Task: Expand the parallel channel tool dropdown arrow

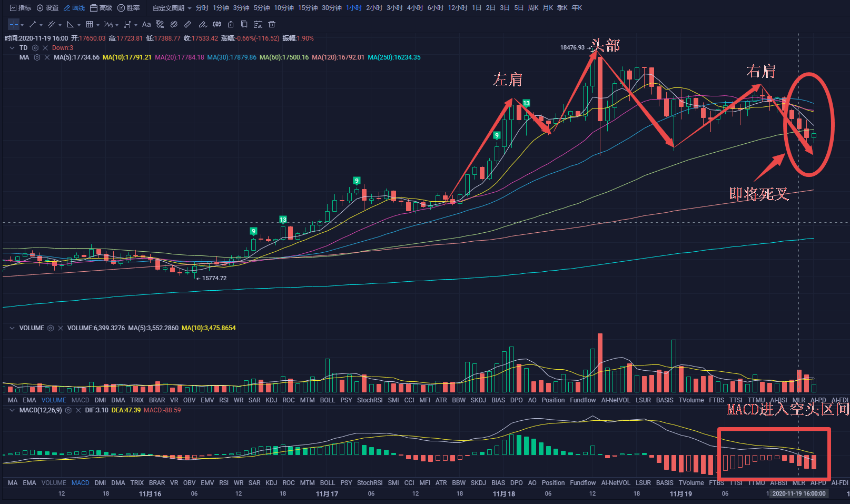Action: (x=60, y=25)
